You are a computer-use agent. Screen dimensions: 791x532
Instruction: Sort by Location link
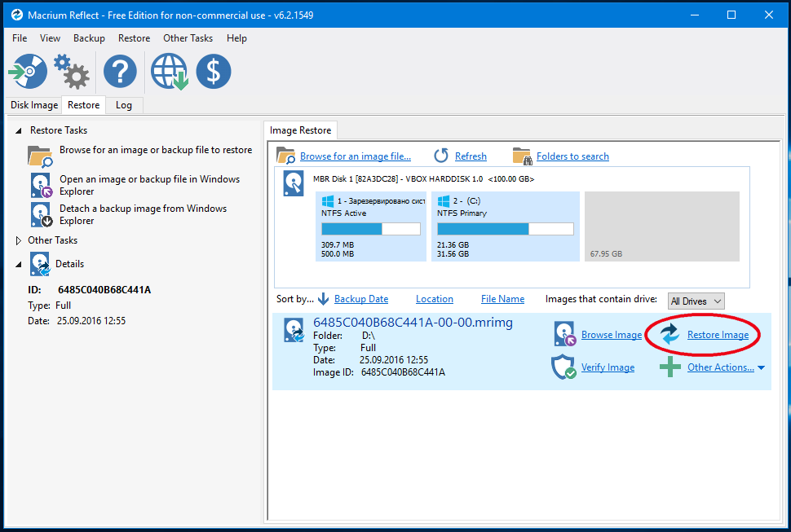[x=435, y=299]
